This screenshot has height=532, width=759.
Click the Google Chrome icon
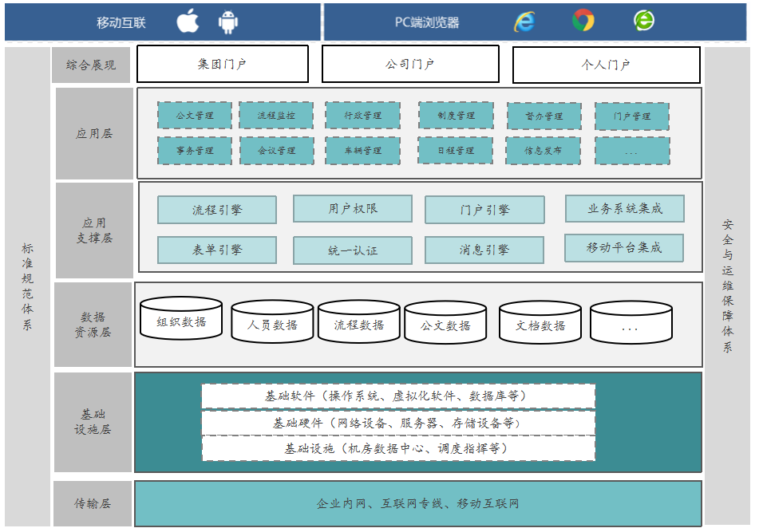583,21
